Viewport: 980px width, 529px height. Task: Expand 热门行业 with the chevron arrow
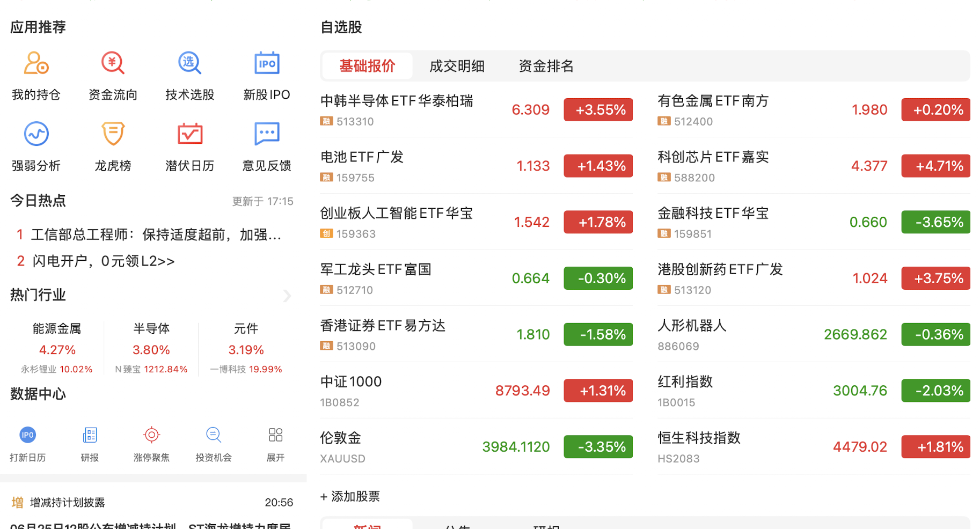287,296
